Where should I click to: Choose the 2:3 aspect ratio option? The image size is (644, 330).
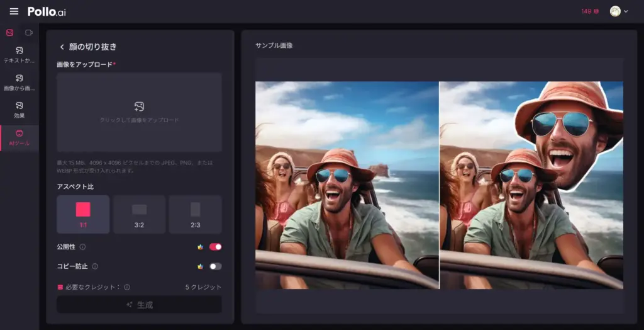click(x=195, y=214)
